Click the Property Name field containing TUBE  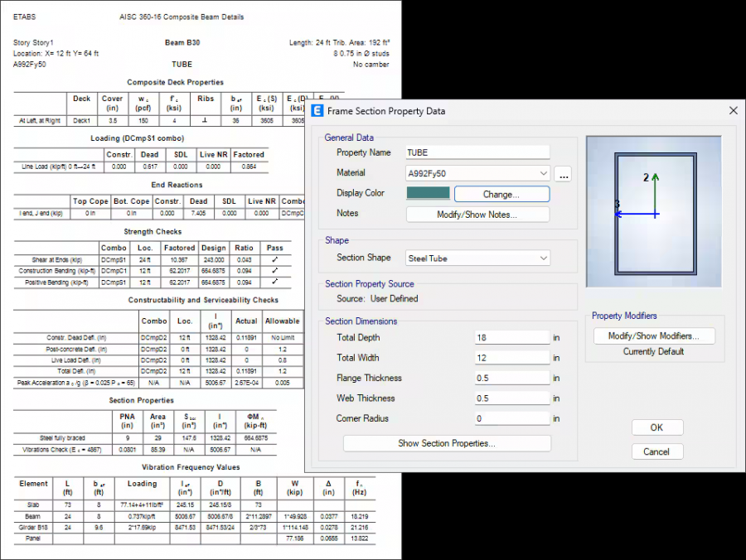tap(477, 152)
